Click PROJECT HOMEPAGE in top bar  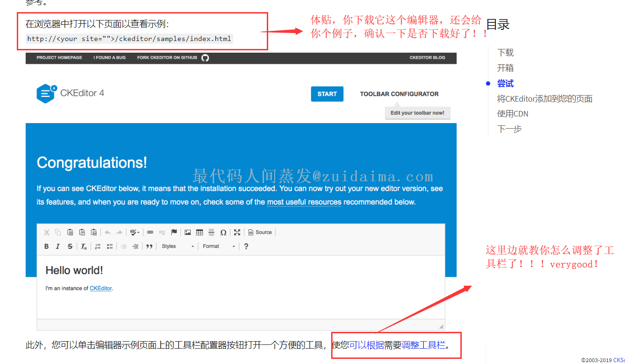[x=59, y=58]
